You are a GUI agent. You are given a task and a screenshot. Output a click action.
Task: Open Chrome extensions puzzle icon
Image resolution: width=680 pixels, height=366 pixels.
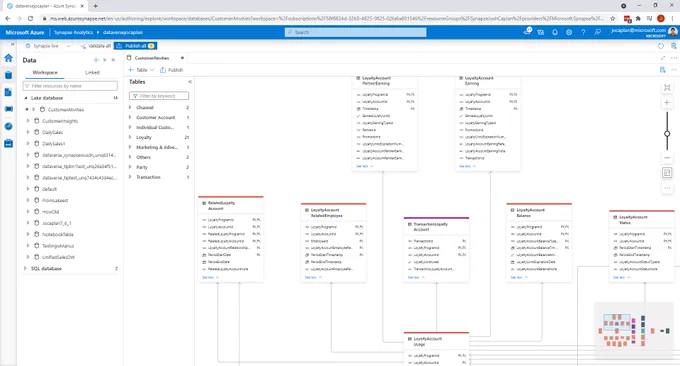point(638,19)
